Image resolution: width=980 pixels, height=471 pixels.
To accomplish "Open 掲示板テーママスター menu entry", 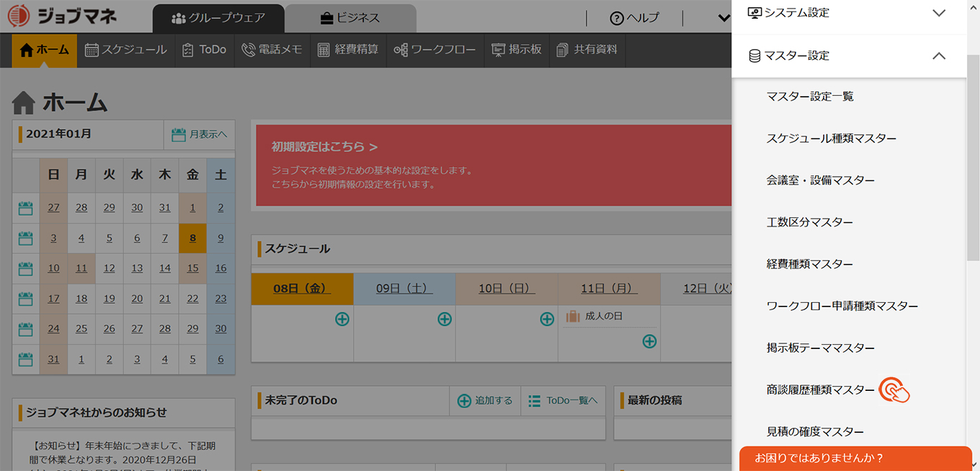I will [x=821, y=348].
